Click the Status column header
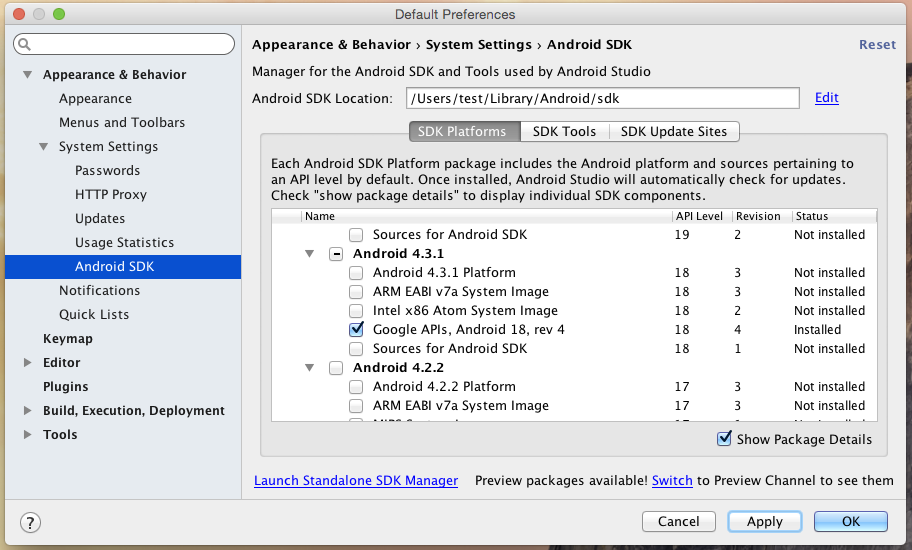The width and height of the screenshot is (912, 550). (834, 216)
